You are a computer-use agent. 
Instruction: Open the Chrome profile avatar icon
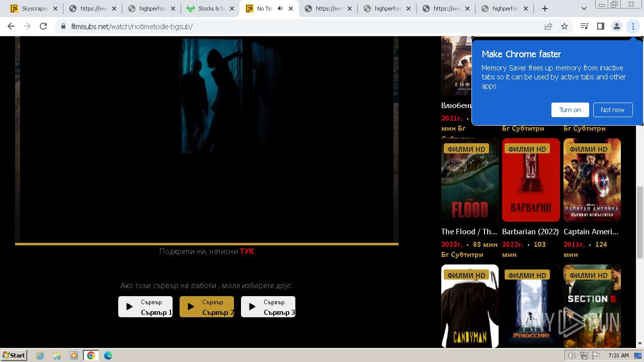coord(616,27)
